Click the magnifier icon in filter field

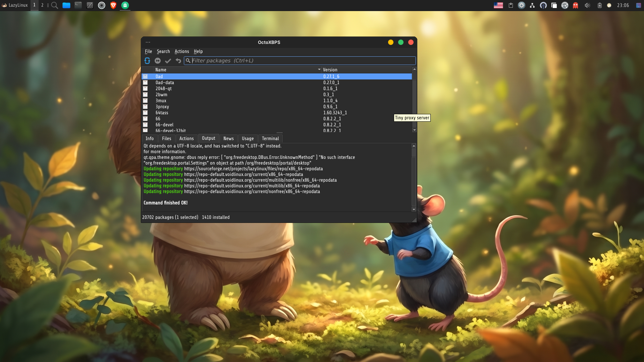click(188, 61)
